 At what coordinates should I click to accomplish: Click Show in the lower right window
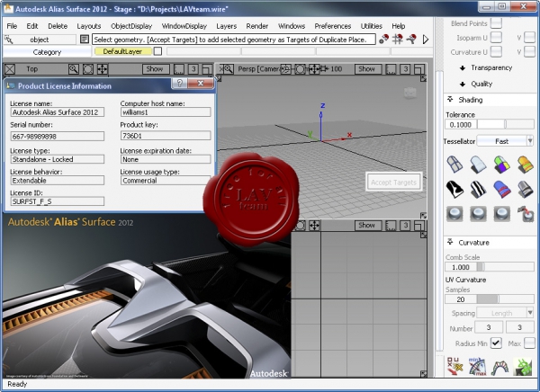coord(366,226)
